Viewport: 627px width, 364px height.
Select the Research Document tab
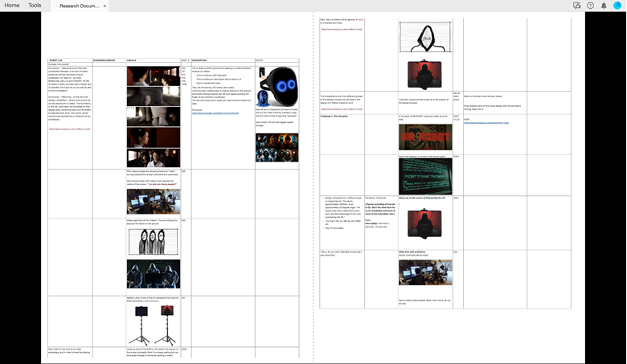pyautogui.click(x=80, y=6)
